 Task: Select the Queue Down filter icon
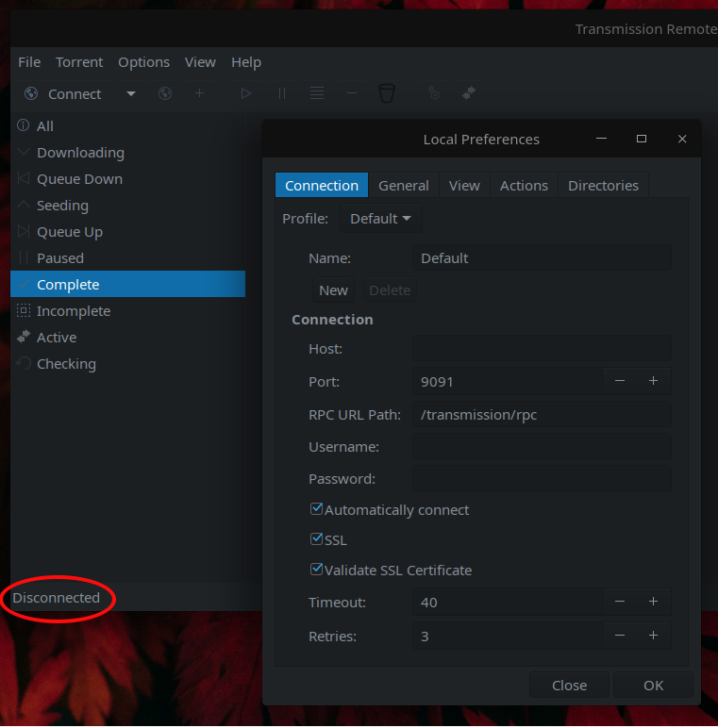pyautogui.click(x=24, y=178)
